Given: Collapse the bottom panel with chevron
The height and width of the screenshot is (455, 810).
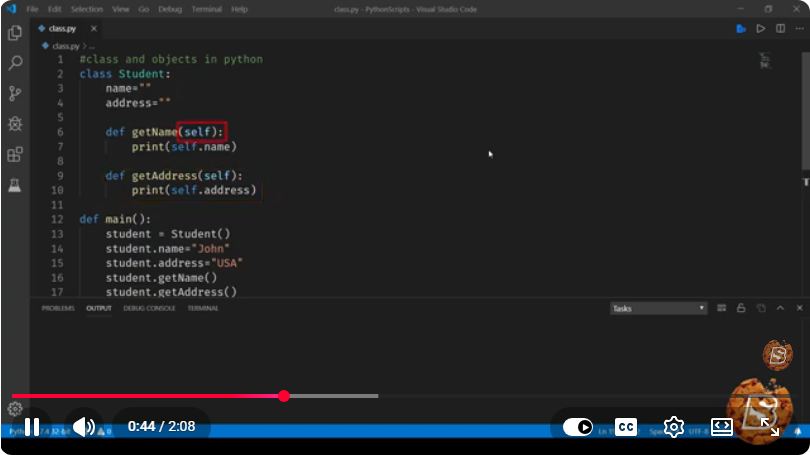Looking at the screenshot, I should click(x=780, y=308).
